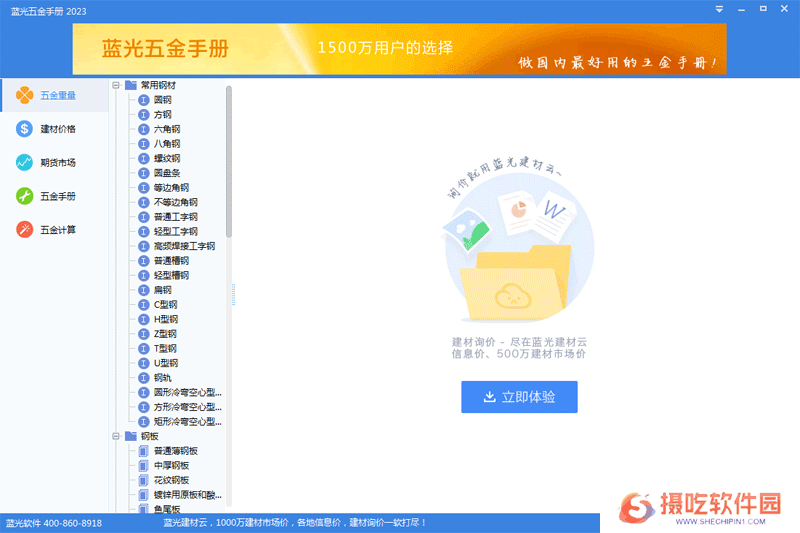Switch to the 期货市场 section
800x533 pixels.
point(55,163)
